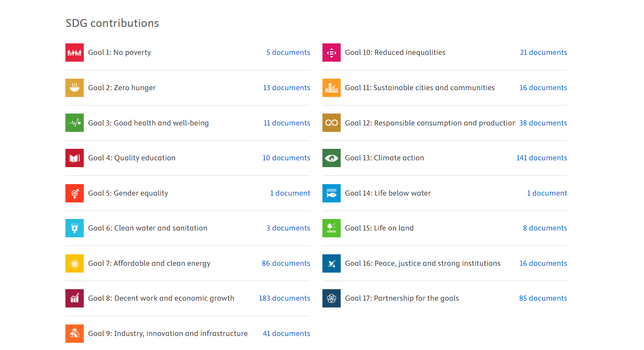Open the 183 documents link for Goal 8
Viewport: 644px width, 350px height.
tap(285, 298)
